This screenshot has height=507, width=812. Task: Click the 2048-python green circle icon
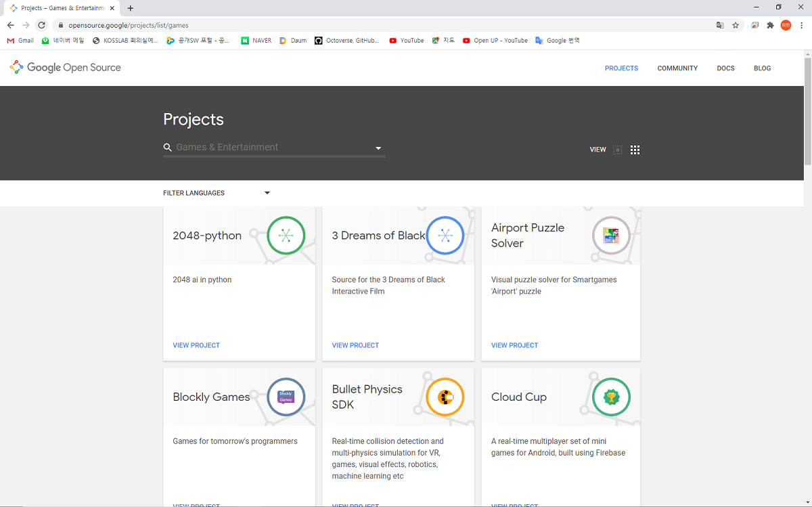(x=286, y=236)
